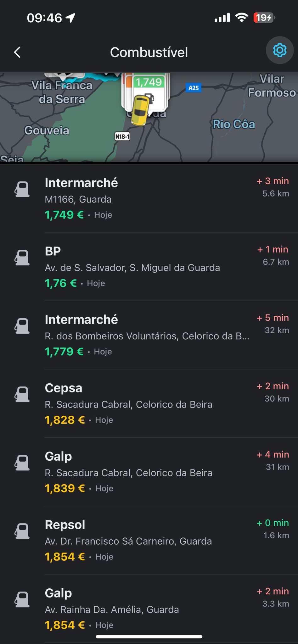Tap gas pump icon beside BP station
The image size is (298, 644).
tap(22, 258)
